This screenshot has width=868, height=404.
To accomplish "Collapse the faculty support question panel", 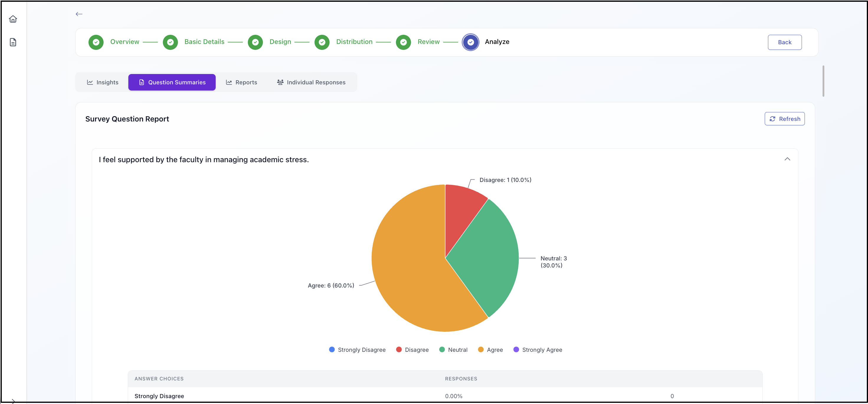I will click(x=787, y=159).
